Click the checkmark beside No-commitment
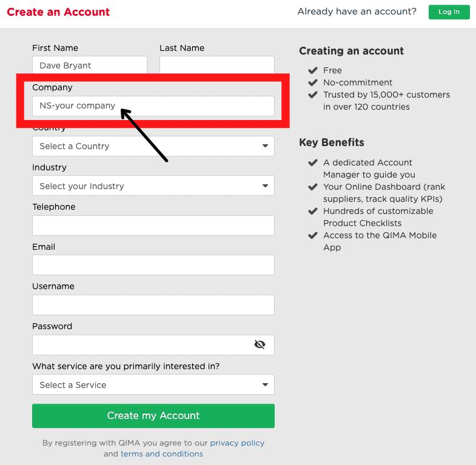This screenshot has width=476, height=465. tap(313, 82)
